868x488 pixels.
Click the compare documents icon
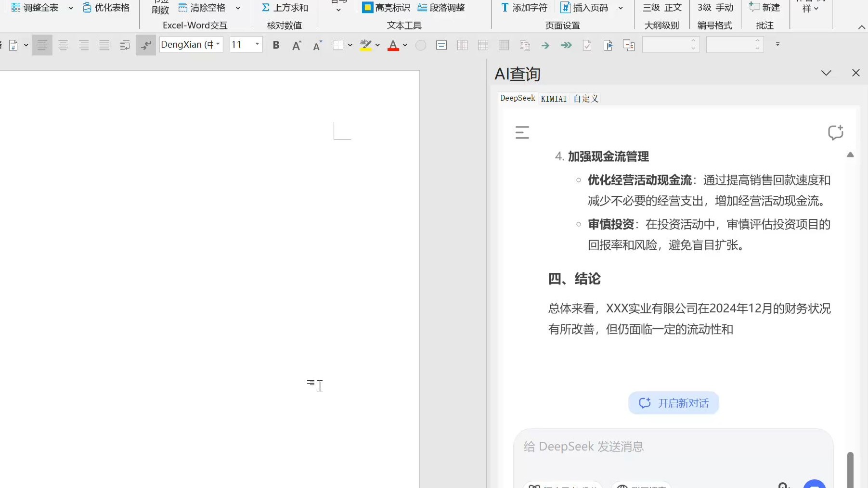point(629,45)
